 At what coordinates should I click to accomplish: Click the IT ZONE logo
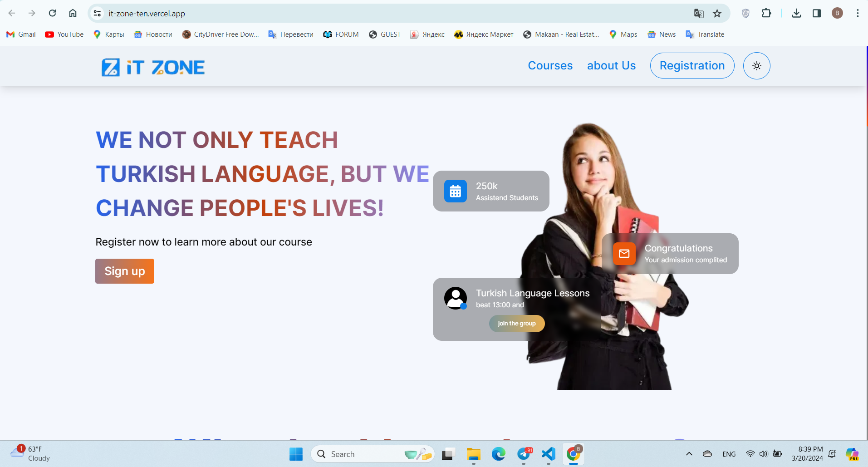click(153, 67)
